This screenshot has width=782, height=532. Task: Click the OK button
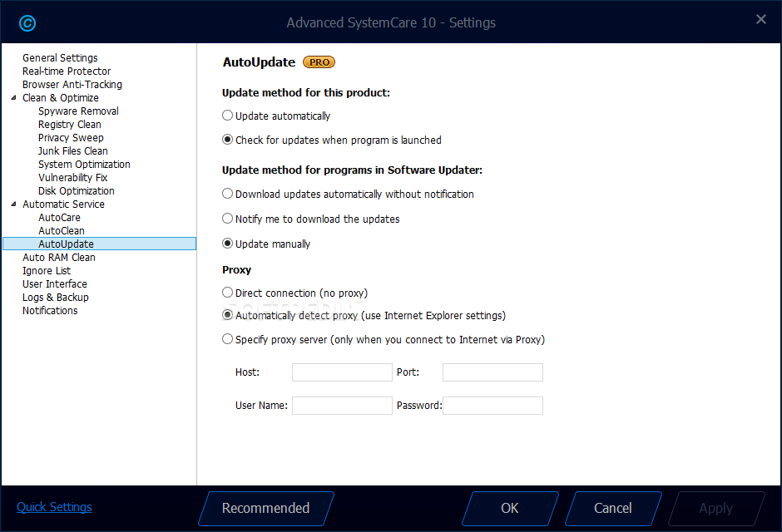510,508
